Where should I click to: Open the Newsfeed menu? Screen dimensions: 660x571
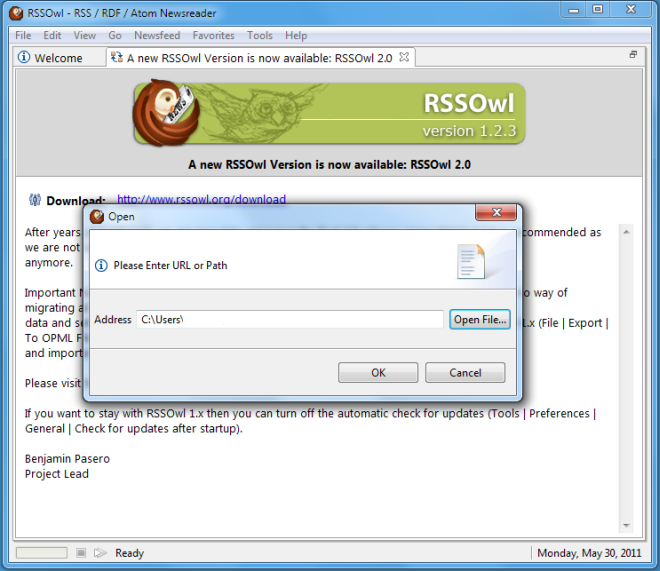157,35
